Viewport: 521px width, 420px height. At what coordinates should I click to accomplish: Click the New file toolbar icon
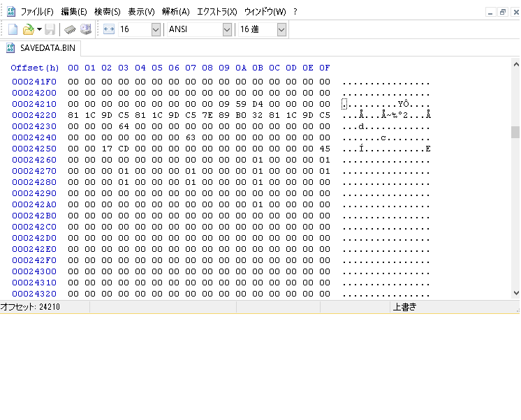pos(13,29)
